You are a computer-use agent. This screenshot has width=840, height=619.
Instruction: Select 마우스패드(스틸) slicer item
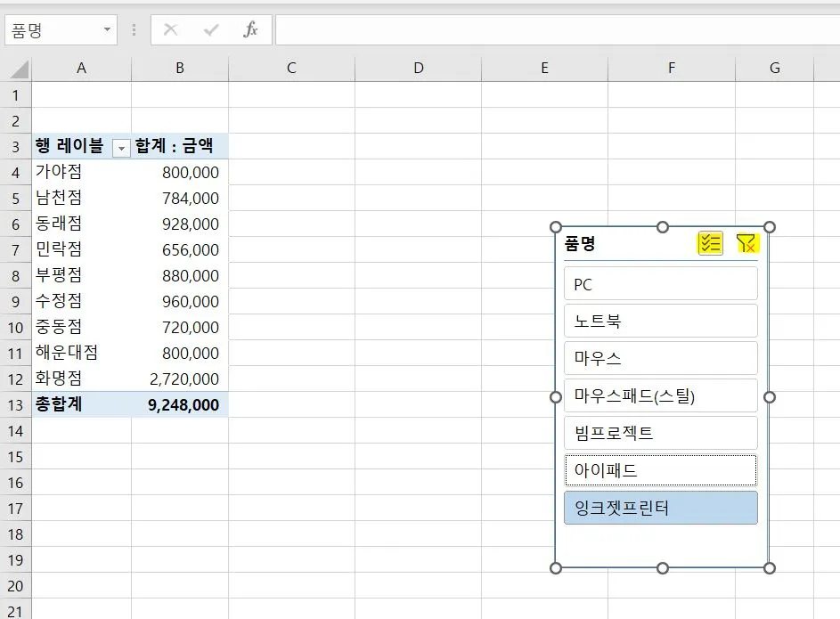[661, 395]
